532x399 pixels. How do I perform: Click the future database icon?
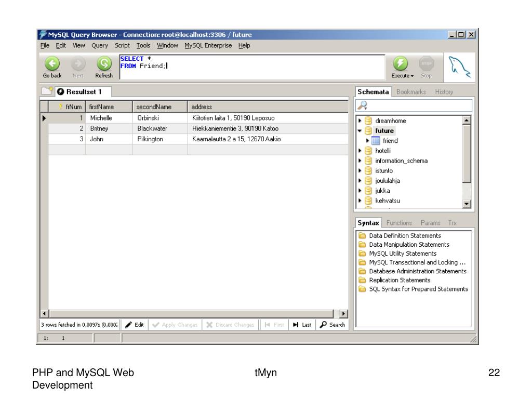[x=368, y=130]
